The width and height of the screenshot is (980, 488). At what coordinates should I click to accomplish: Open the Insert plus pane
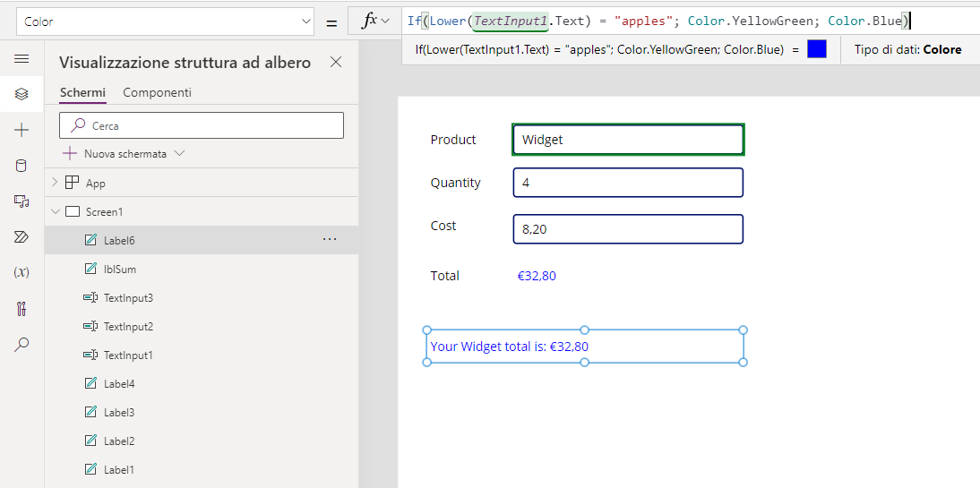coord(21,130)
